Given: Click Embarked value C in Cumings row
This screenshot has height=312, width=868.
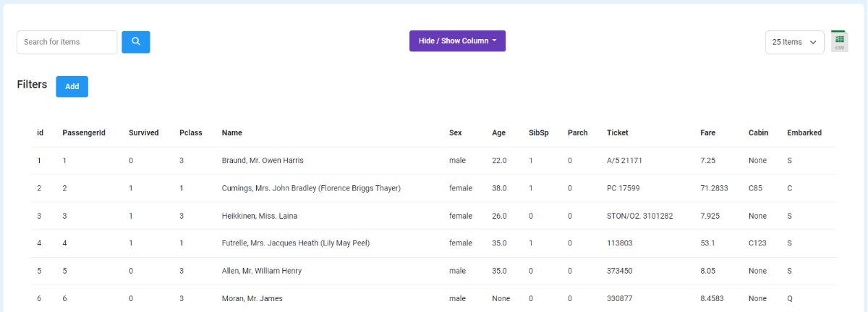Looking at the screenshot, I should pyautogui.click(x=790, y=187).
